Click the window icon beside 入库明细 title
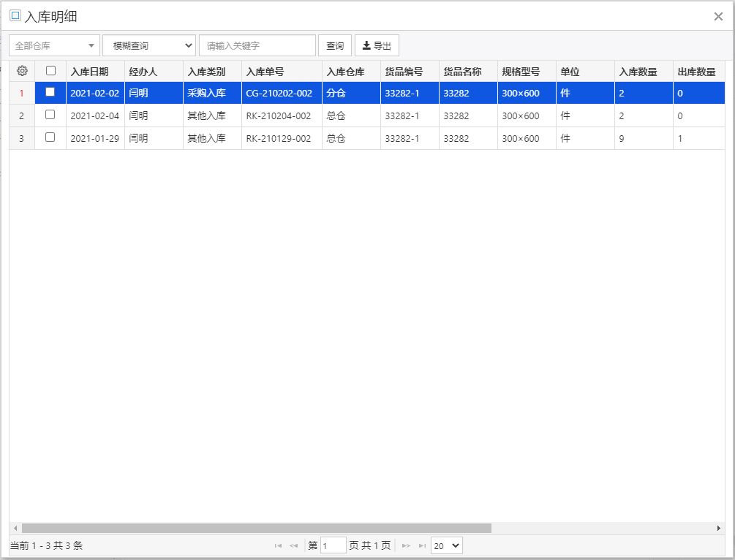Viewport: 735px width, 560px height. tap(15, 15)
